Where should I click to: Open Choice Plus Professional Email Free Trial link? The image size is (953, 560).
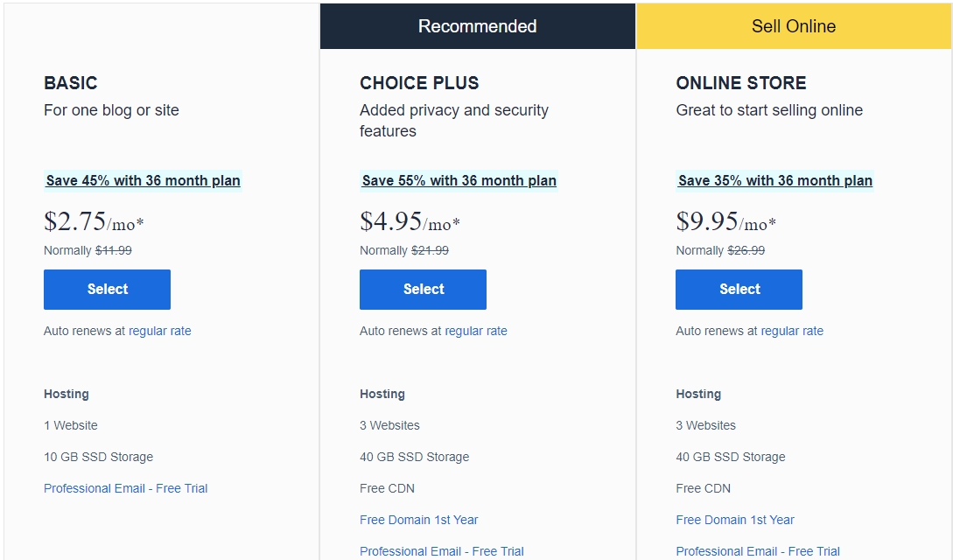[442, 551]
